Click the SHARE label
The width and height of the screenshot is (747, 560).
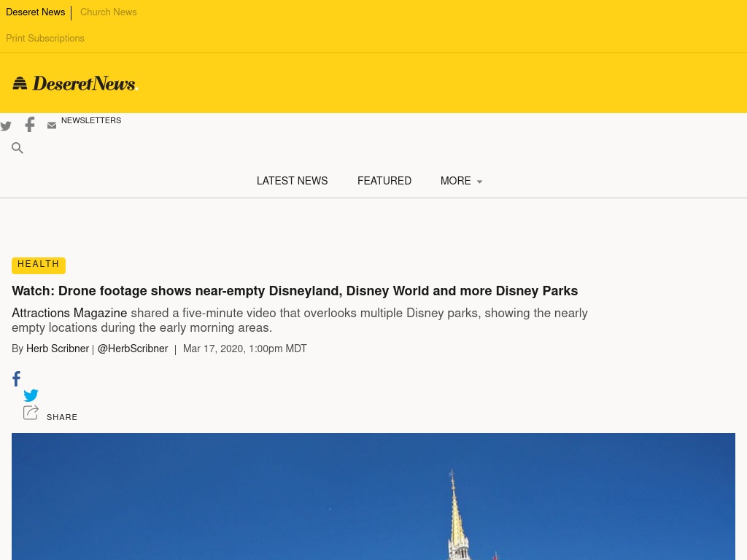point(62,417)
